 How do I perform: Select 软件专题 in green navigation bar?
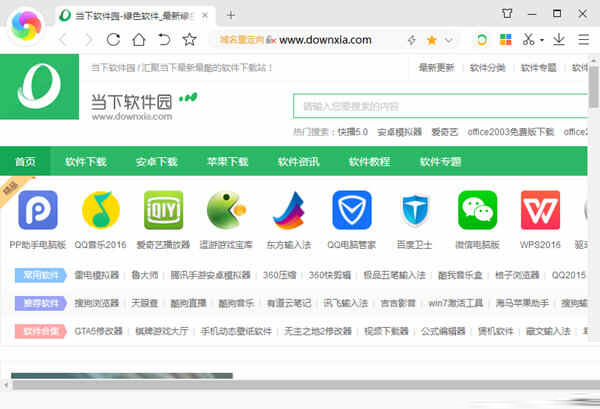(440, 161)
